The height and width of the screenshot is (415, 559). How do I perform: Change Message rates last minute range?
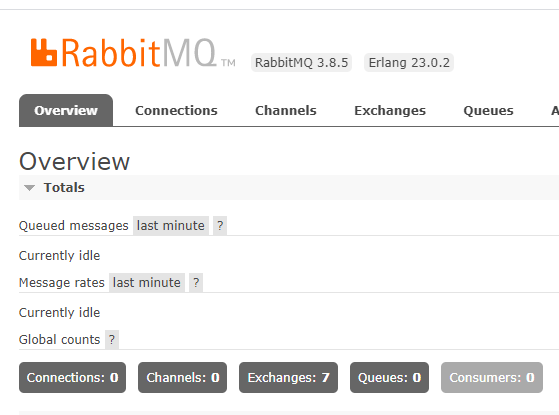tap(147, 283)
